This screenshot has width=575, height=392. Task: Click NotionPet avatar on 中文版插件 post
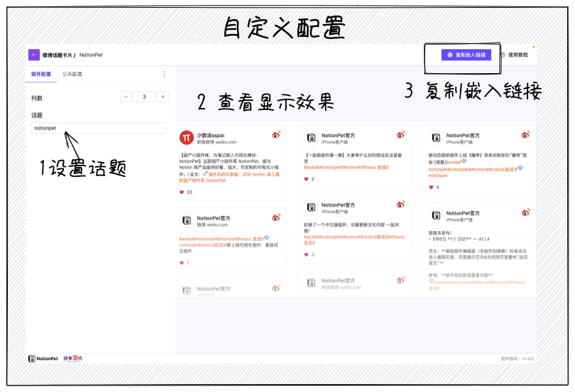(312, 207)
